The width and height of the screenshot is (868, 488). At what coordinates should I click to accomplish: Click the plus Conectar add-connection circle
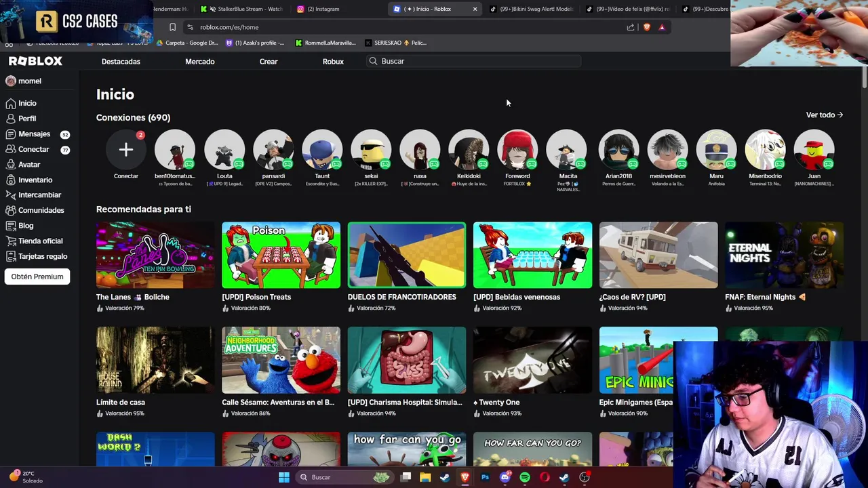pyautogui.click(x=126, y=150)
